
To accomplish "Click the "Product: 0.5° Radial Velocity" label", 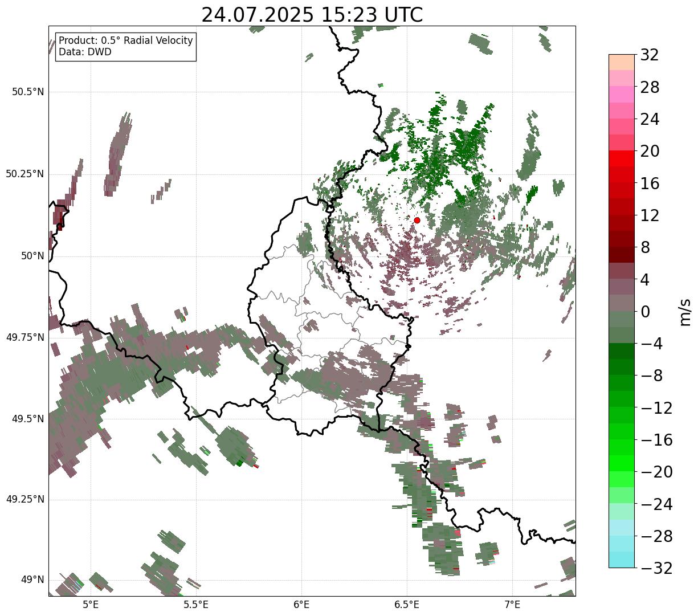I will 126,41.
